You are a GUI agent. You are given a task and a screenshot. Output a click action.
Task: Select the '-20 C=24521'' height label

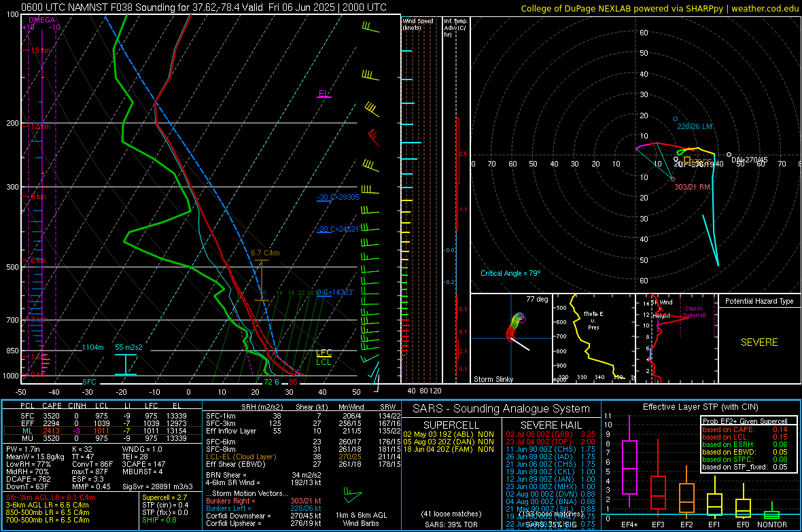[x=338, y=229]
